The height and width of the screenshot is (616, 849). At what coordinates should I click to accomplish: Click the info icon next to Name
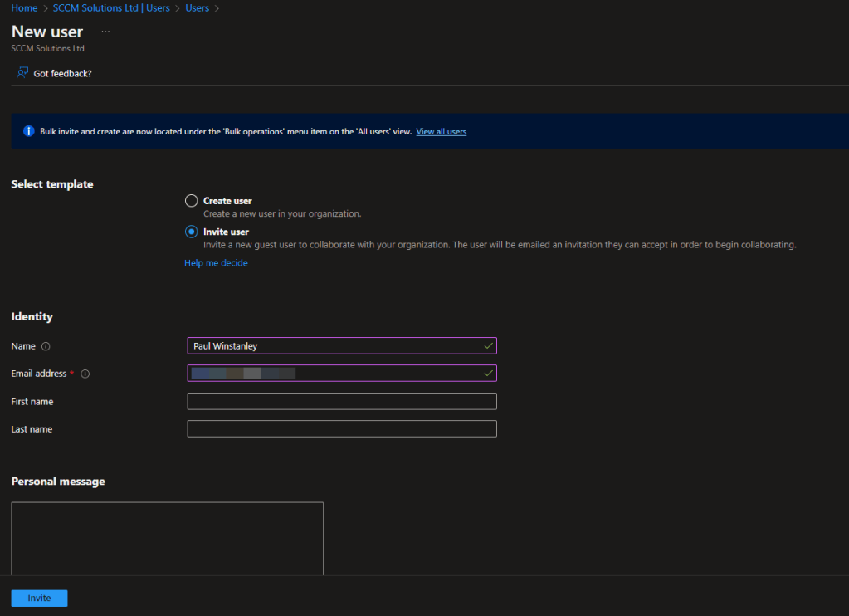pyautogui.click(x=46, y=346)
